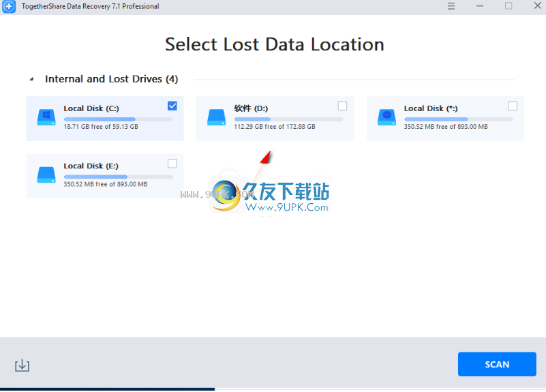
Task: Close the Data Recovery window
Action: [x=537, y=6]
